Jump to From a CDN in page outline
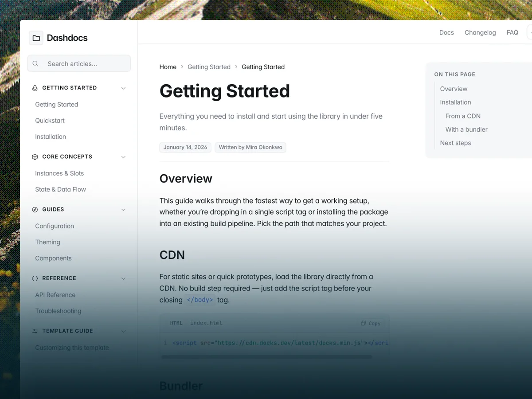The height and width of the screenshot is (399, 532). tap(463, 116)
